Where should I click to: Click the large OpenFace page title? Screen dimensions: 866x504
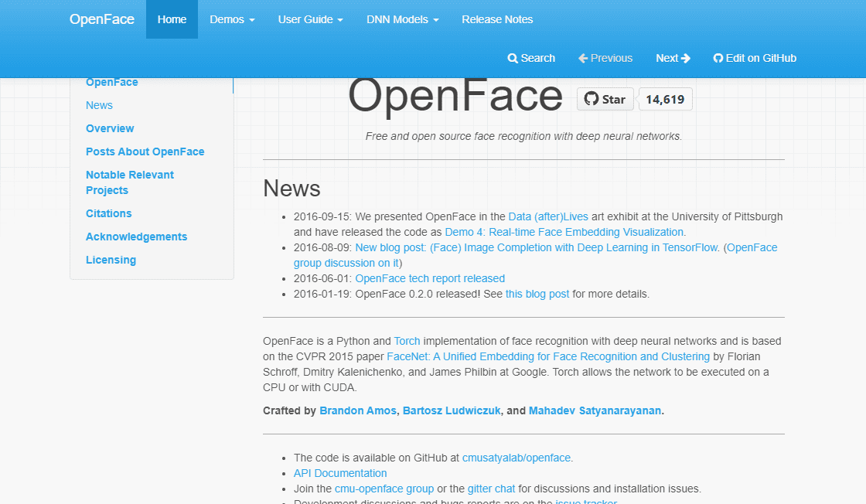[455, 96]
